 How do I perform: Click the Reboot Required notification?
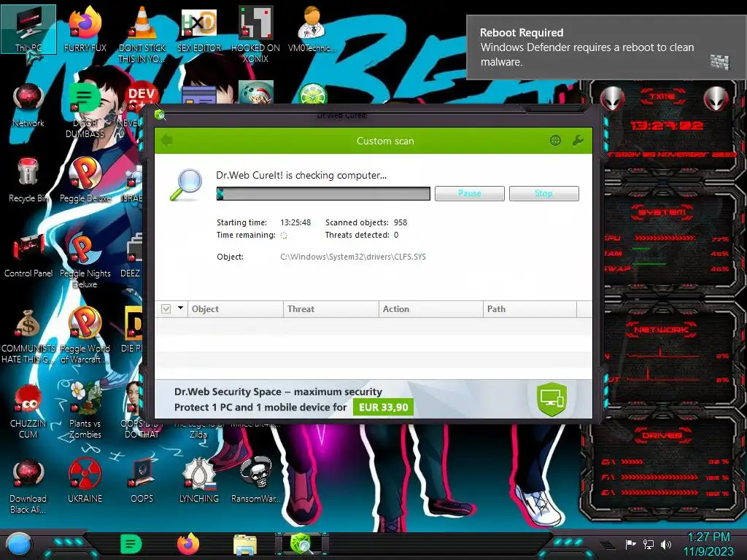point(606,47)
